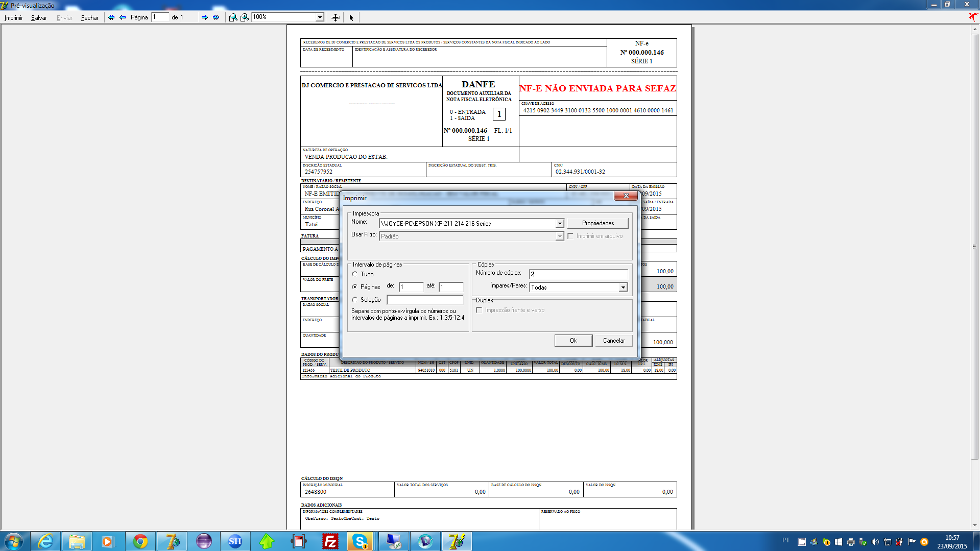This screenshot has height=551, width=980.
Task: Open Windows Explorer folder from taskbar
Action: point(77,541)
